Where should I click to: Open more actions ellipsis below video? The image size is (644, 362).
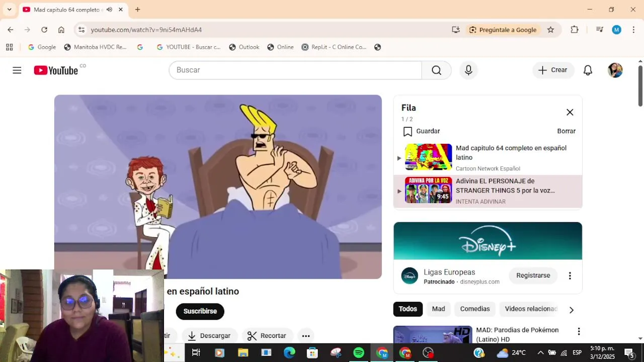(x=305, y=336)
